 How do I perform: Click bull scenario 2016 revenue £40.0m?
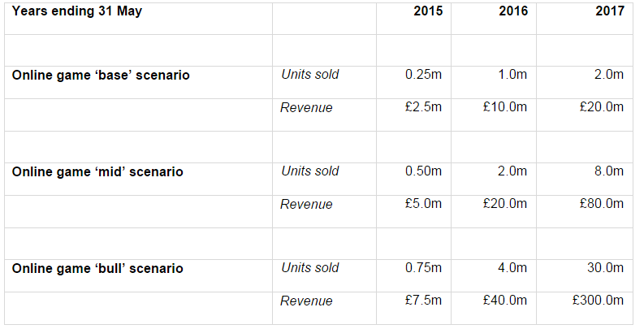coord(505,300)
